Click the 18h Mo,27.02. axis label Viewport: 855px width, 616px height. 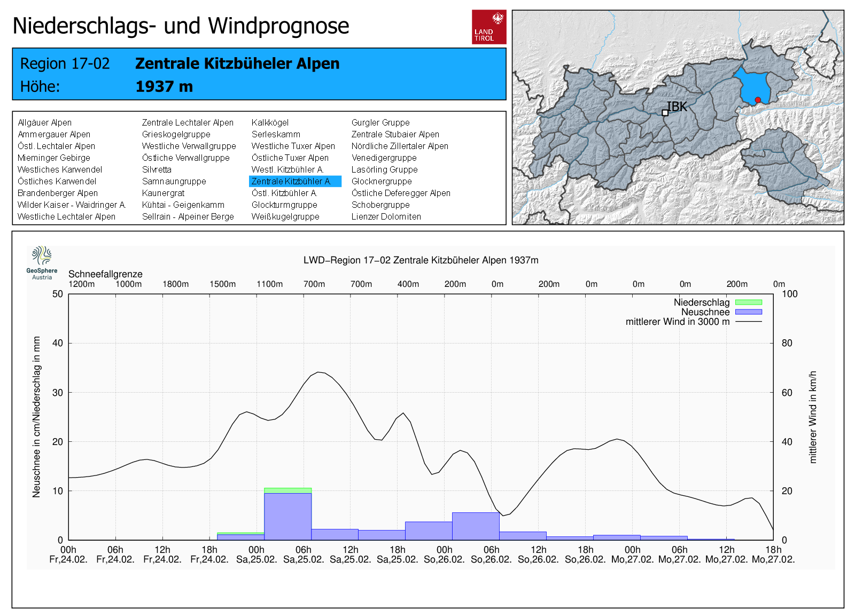pyautogui.click(x=773, y=555)
